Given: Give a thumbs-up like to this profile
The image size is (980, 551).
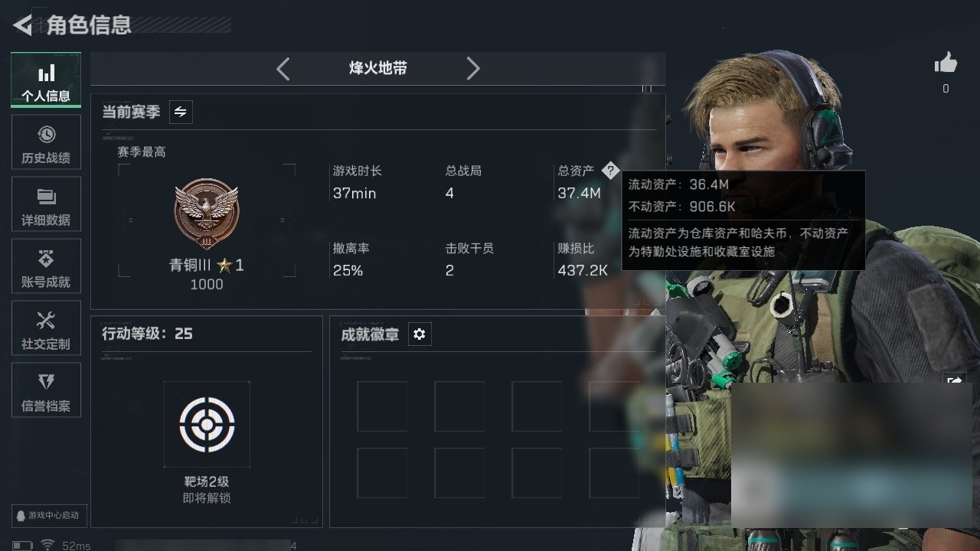Looking at the screenshot, I should [x=946, y=64].
